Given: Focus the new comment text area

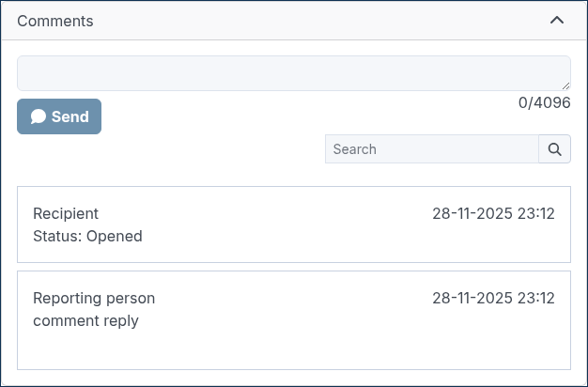Looking at the screenshot, I should point(294,73).
